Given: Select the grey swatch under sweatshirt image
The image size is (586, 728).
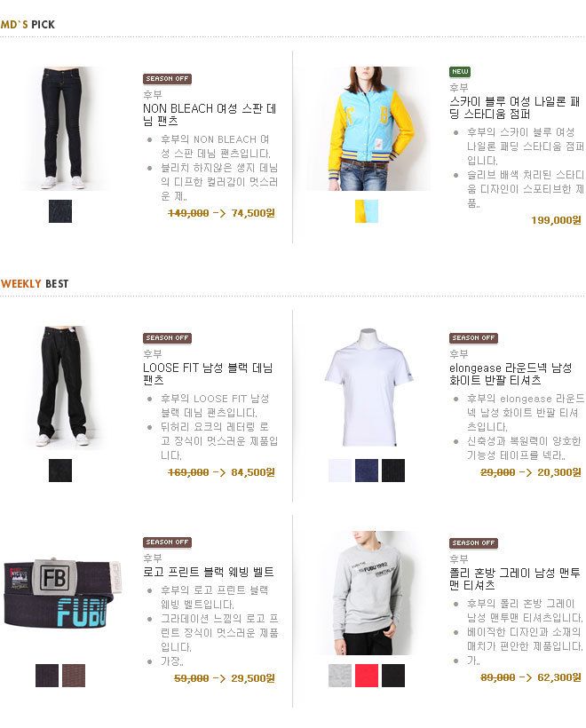Looking at the screenshot, I should pyautogui.click(x=340, y=676).
